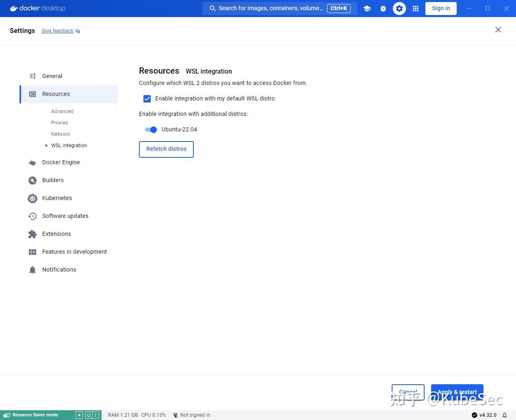The width and height of the screenshot is (516, 420).
Task: Select the Extensions puzzle icon in the sidebar
Action: [33, 234]
